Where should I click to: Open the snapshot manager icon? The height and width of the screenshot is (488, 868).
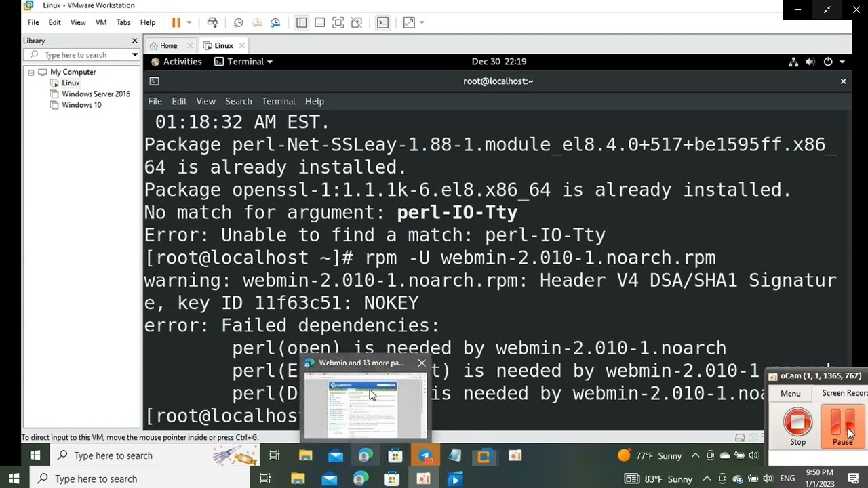[x=275, y=22]
